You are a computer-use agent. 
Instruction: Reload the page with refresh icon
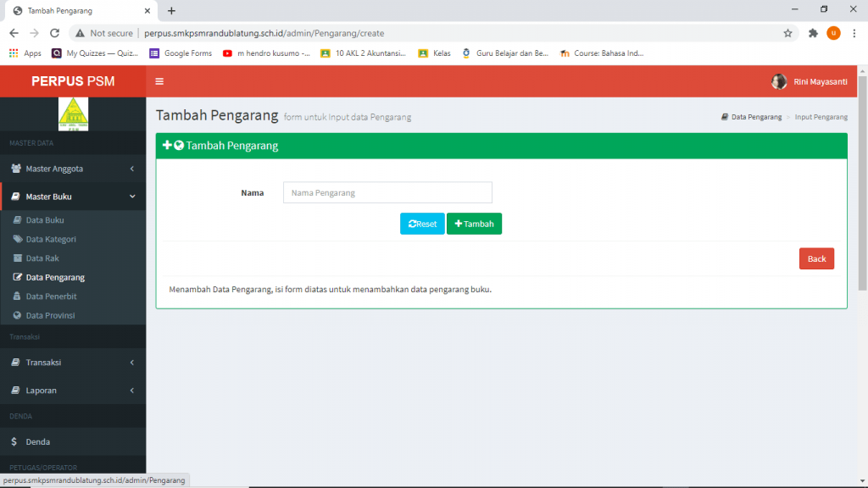coord(54,33)
